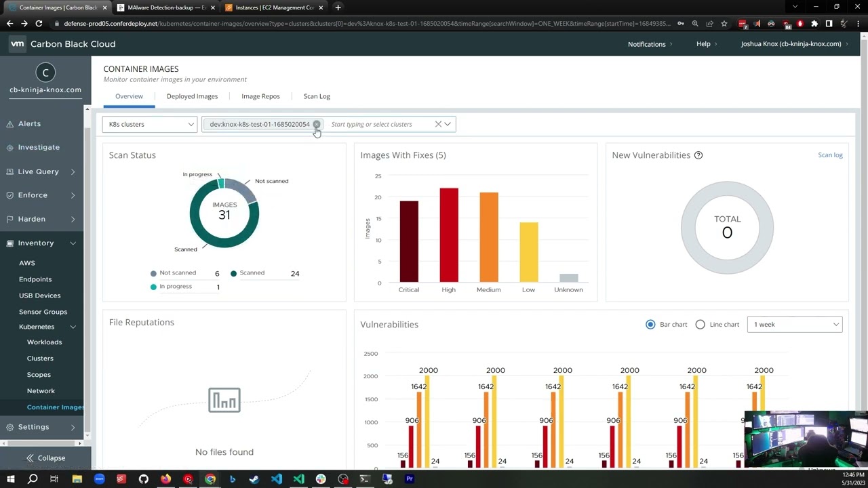The width and height of the screenshot is (868, 488).
Task: Click the account avatar circle with letter C
Action: point(45,73)
